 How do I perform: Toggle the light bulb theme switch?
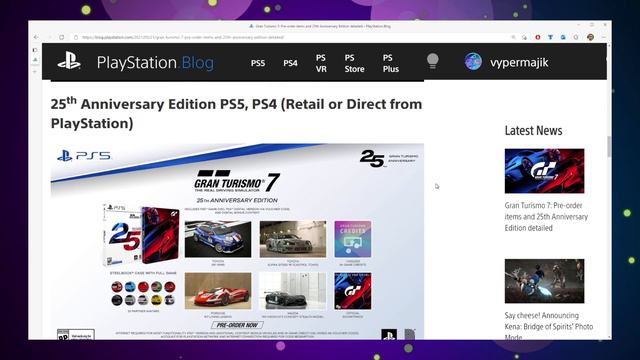point(433,61)
